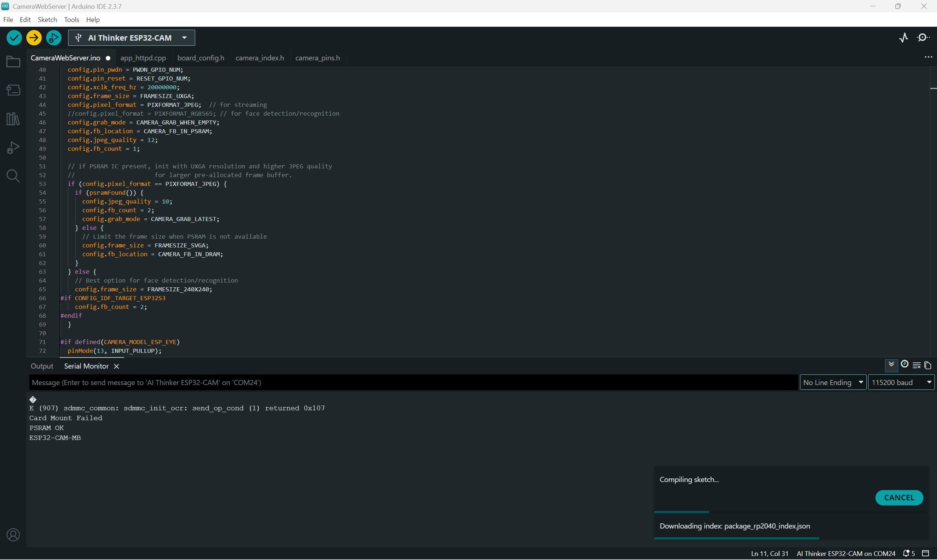Start debugging with the debug play button
Screen dimensions: 937x560
53,38
